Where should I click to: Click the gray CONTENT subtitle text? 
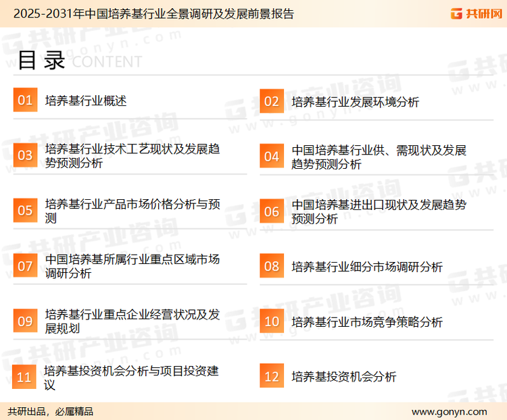click(x=107, y=61)
